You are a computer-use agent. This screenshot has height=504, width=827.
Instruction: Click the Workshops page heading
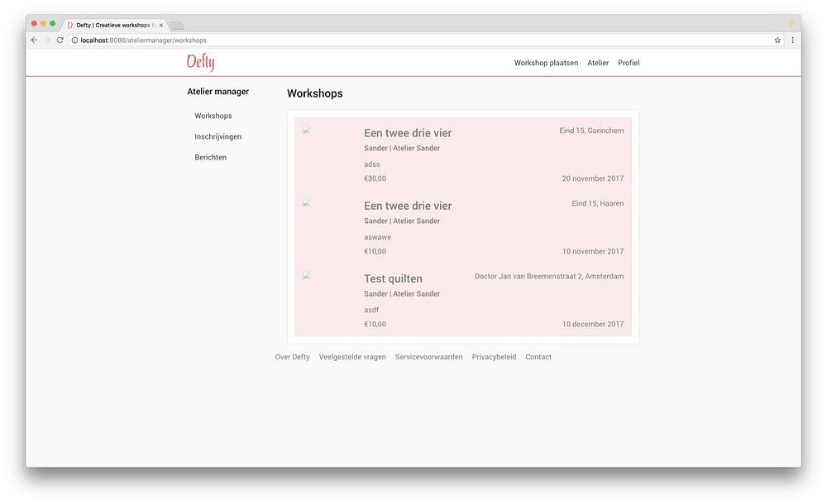pyautogui.click(x=315, y=93)
